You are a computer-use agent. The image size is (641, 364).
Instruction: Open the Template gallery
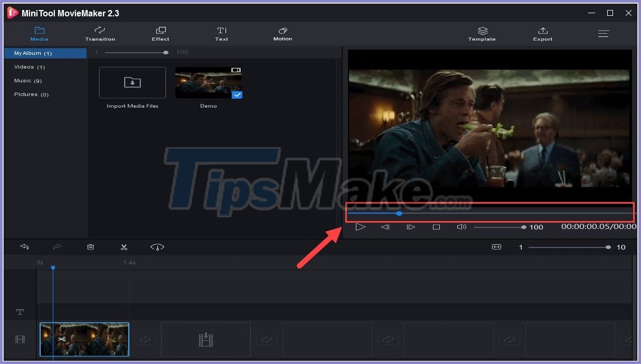point(482,33)
